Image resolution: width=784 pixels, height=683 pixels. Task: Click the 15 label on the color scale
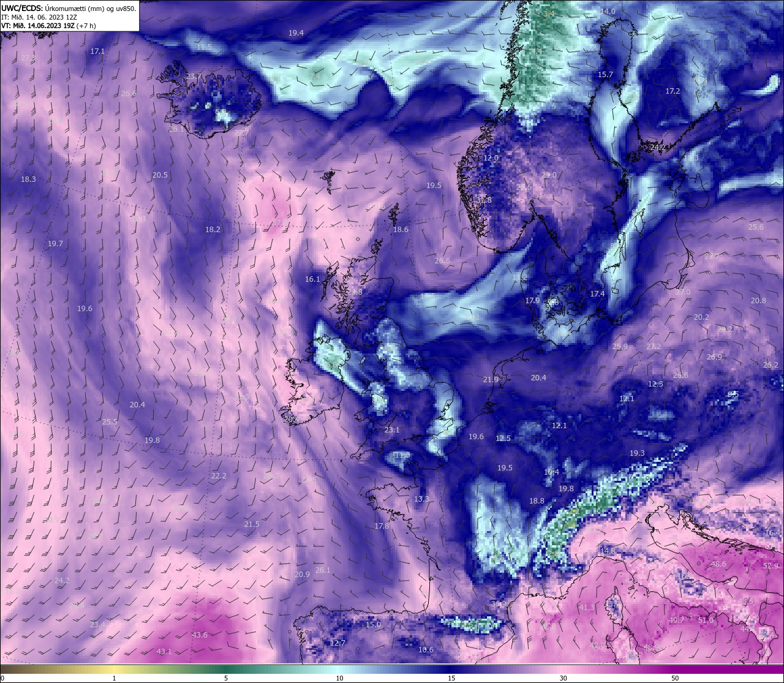coord(451,678)
